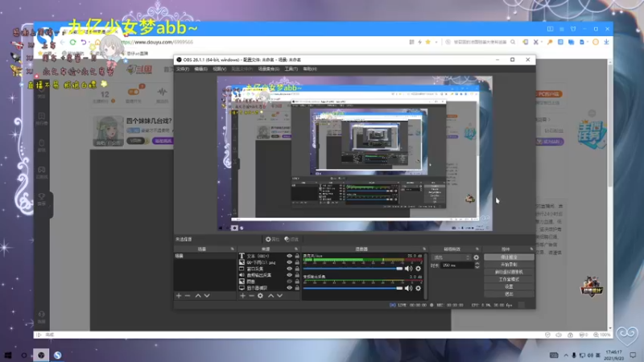The image size is (644, 362).
Task: Click search magnifier in browser search box
Action: (513, 42)
